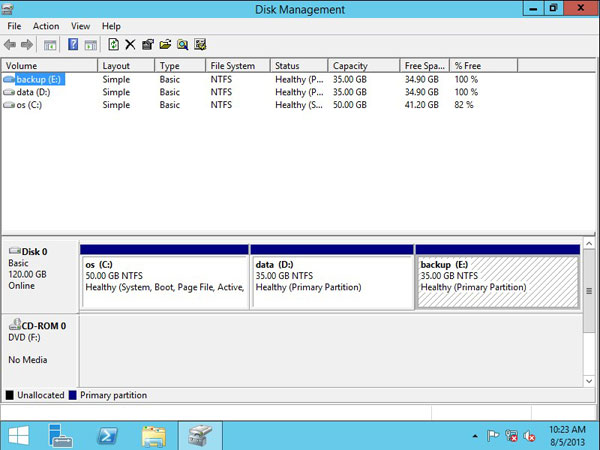Click the network status tray icon
This screenshot has height=450, width=600.
(x=511, y=435)
